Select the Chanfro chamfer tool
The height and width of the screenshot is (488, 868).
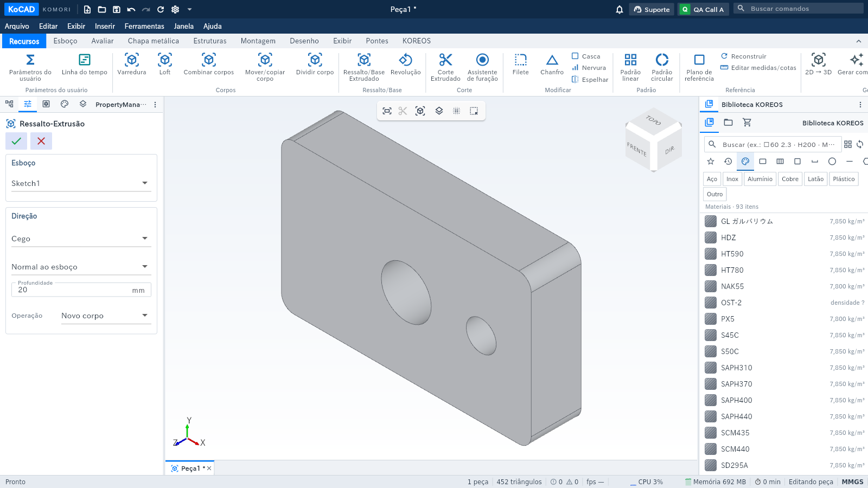(552, 65)
